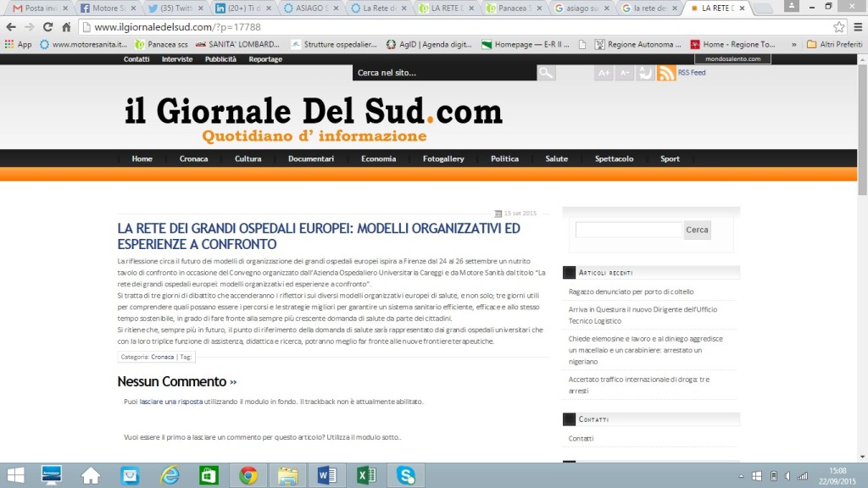Open the Economia menu item
Screen dimensions: 868x488
pyautogui.click(x=379, y=158)
